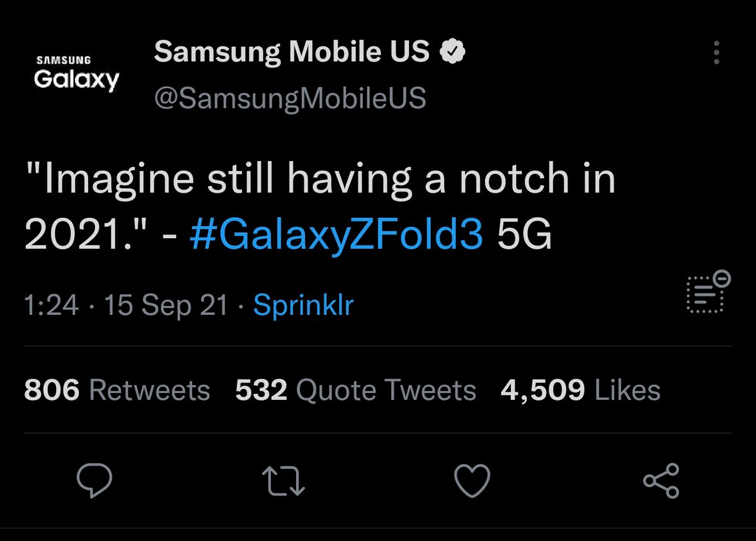Viewport: 756px width, 541px height.
Task: Tap the share icon
Action: pos(661,481)
